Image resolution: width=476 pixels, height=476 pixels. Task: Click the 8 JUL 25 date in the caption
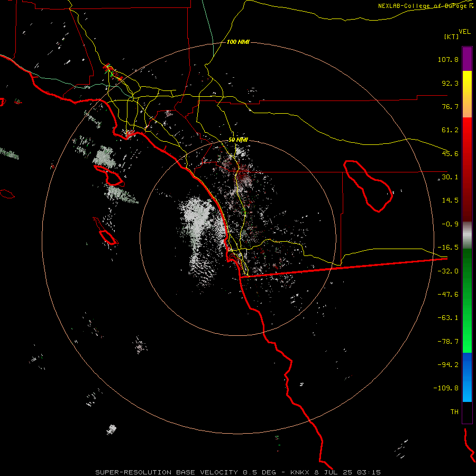333,472
